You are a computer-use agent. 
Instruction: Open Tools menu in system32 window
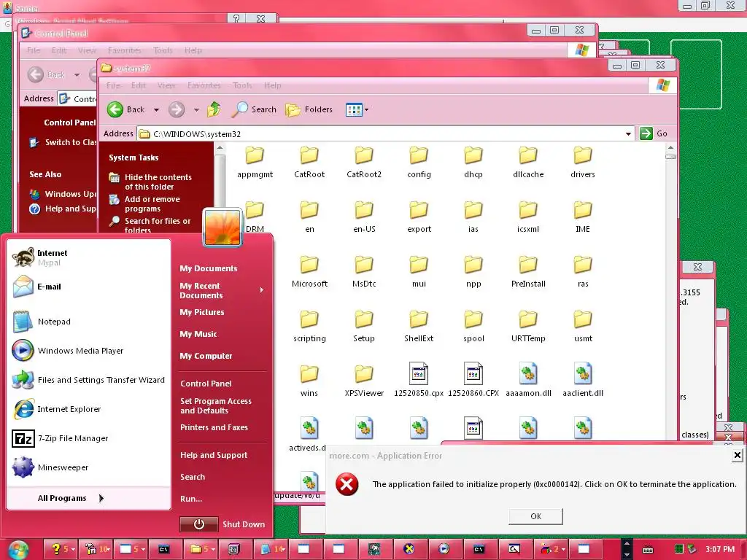coord(242,85)
